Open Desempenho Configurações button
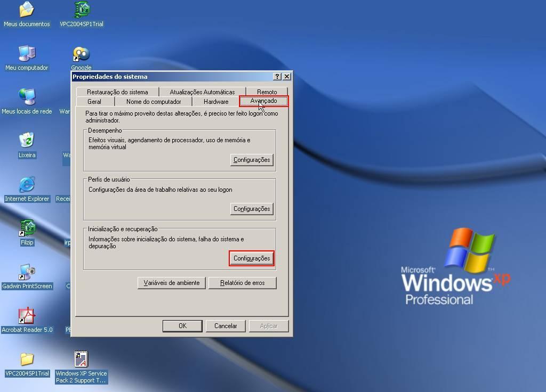The width and height of the screenshot is (546, 392). pyautogui.click(x=252, y=160)
